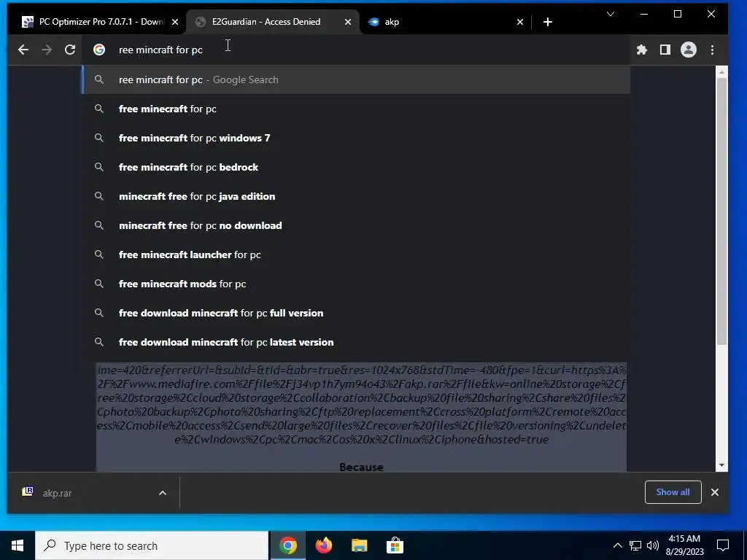The image size is (747, 560).
Task: Click the scrollbar down arrow
Action: tap(721, 465)
